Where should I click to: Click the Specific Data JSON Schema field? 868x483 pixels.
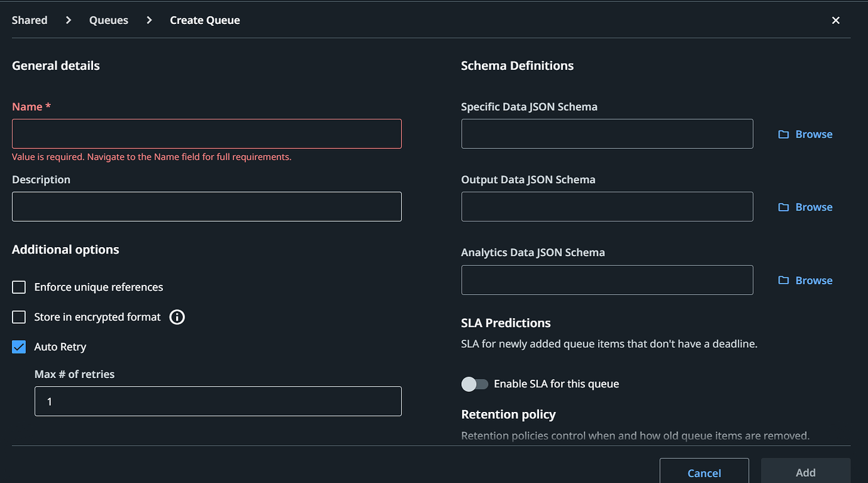click(607, 134)
